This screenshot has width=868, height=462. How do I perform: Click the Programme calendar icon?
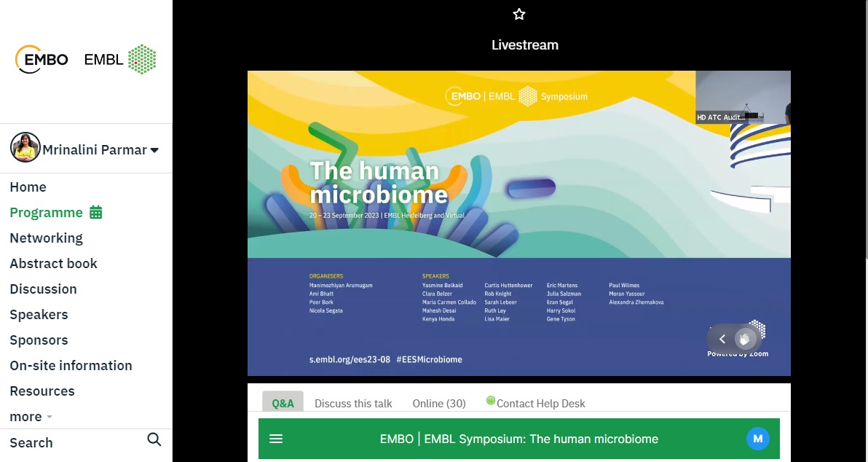pyautogui.click(x=96, y=212)
